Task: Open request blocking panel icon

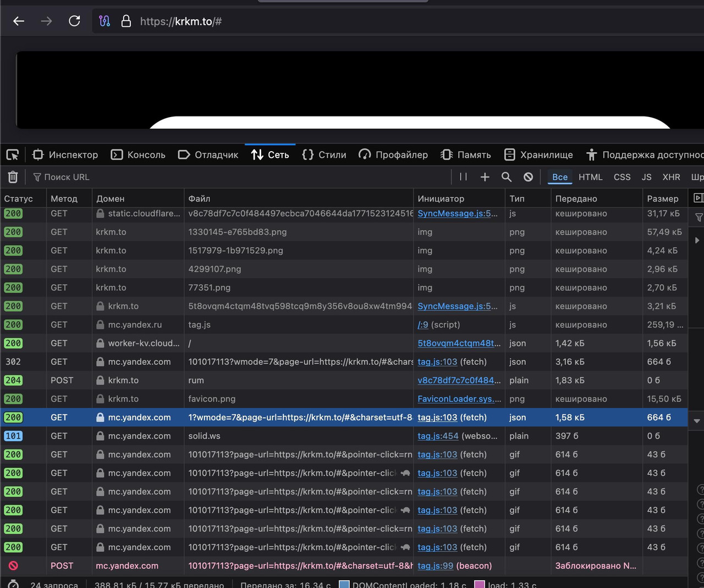Action: click(x=528, y=177)
